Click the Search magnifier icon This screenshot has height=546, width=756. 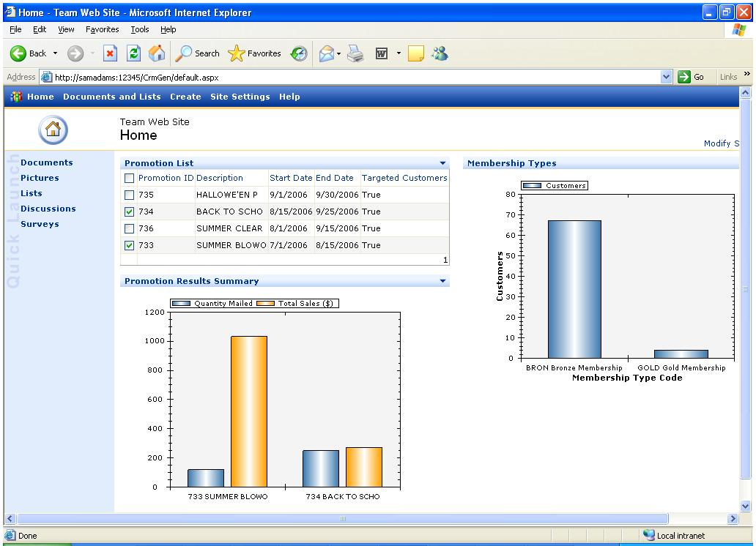pyautogui.click(x=183, y=53)
